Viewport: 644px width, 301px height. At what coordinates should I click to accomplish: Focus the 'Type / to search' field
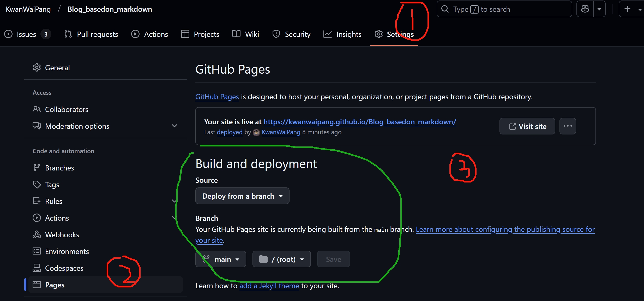coord(504,9)
